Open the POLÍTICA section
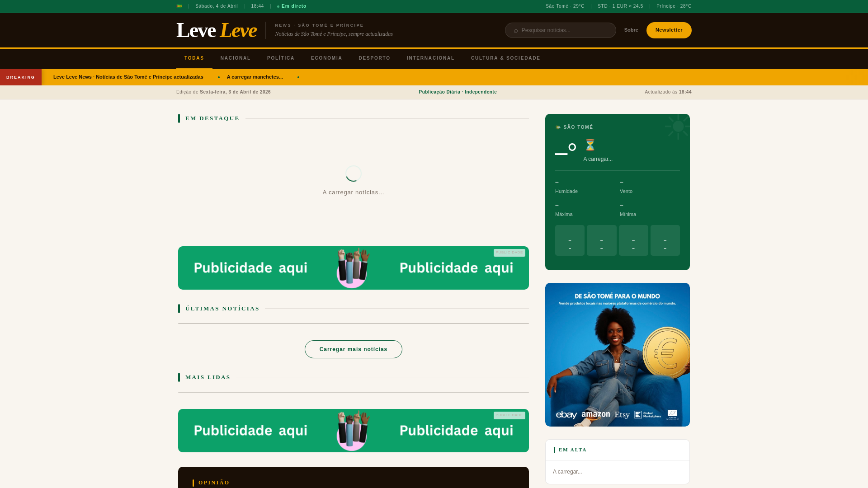This screenshot has height=488, width=868. click(x=281, y=58)
